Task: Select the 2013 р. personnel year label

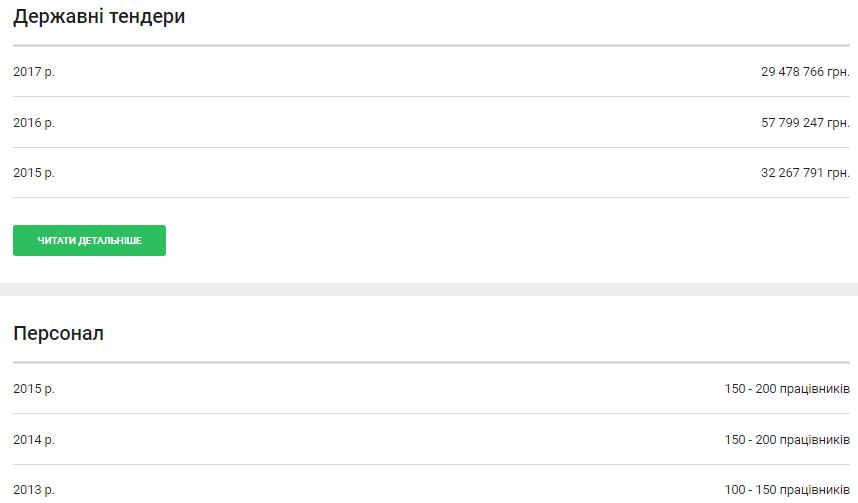Action: 34,490
